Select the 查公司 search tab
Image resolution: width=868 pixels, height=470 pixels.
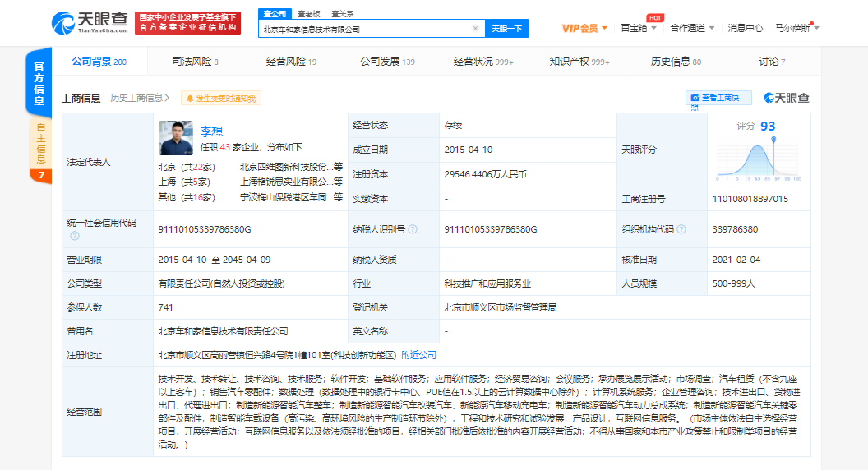click(x=275, y=13)
